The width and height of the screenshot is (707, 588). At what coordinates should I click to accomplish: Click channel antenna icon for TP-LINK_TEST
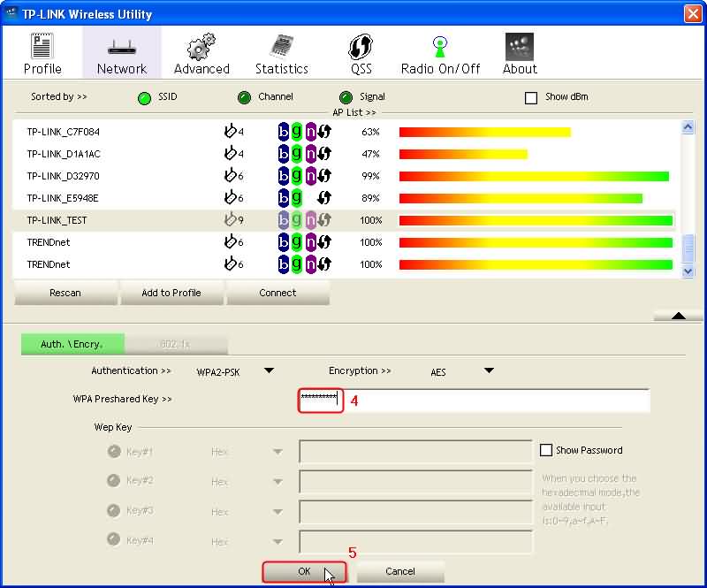point(230,219)
